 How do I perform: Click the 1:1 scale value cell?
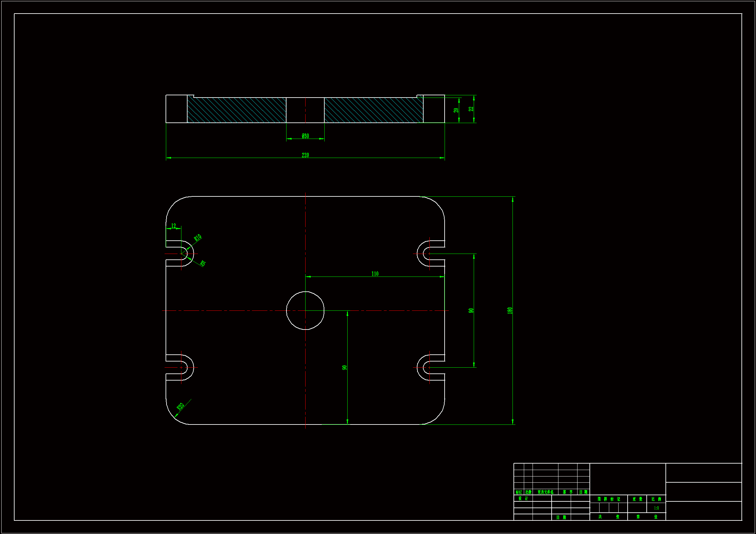pos(656,508)
